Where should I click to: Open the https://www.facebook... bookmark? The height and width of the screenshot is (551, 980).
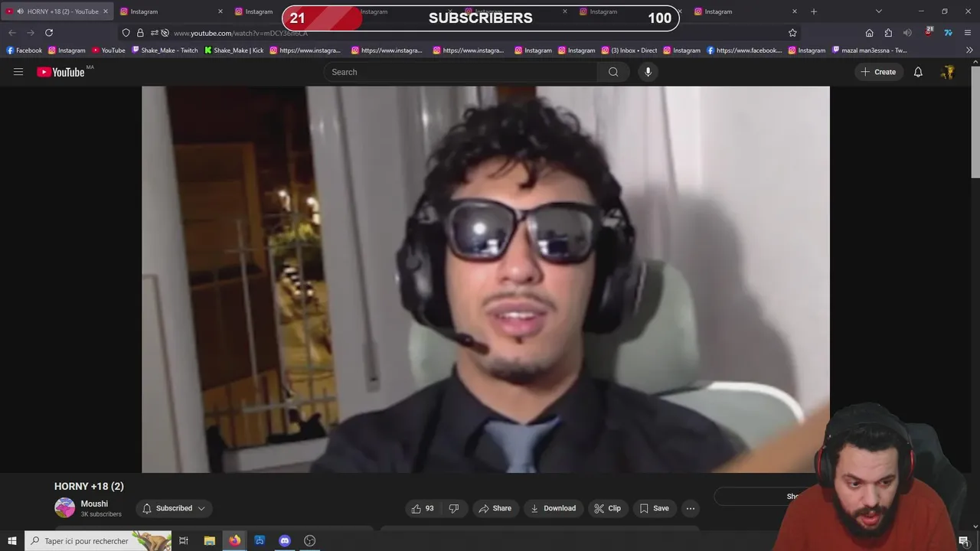[x=744, y=51]
